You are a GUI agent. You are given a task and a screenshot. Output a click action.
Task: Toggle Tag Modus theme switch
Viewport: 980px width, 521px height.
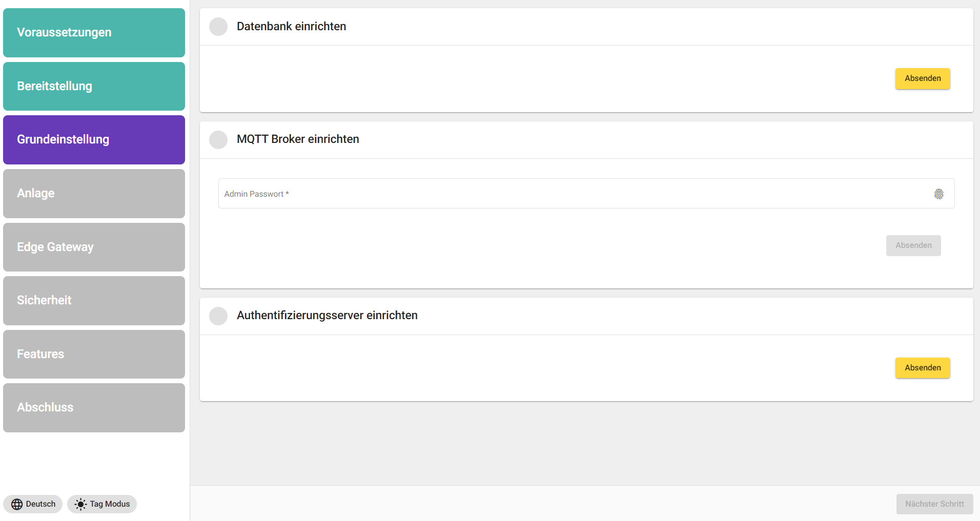pos(102,504)
